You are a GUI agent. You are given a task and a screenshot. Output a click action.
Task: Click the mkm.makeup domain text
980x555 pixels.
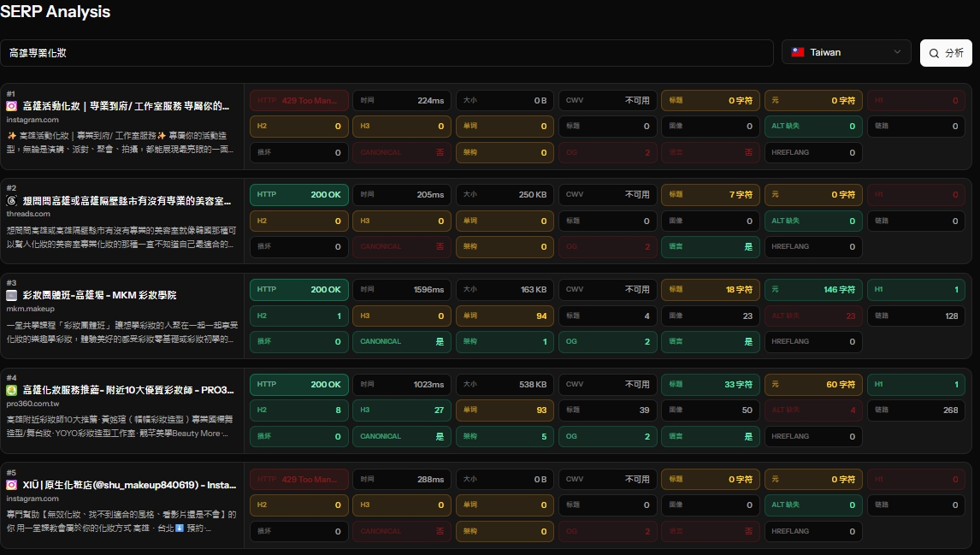(30, 309)
